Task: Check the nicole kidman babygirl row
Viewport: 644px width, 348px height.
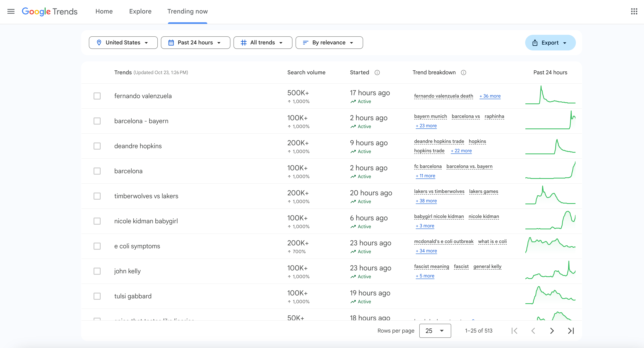Action: point(97,221)
